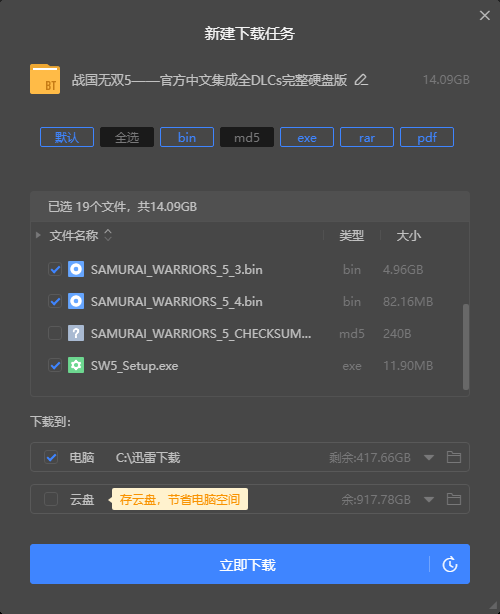The width and height of the screenshot is (500, 614).
Task: Filter files by rar type
Action: click(x=367, y=137)
